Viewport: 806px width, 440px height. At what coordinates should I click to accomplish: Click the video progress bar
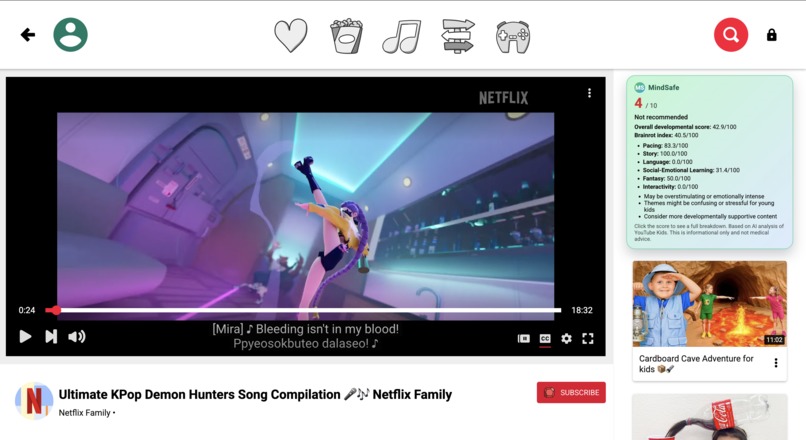point(303,310)
